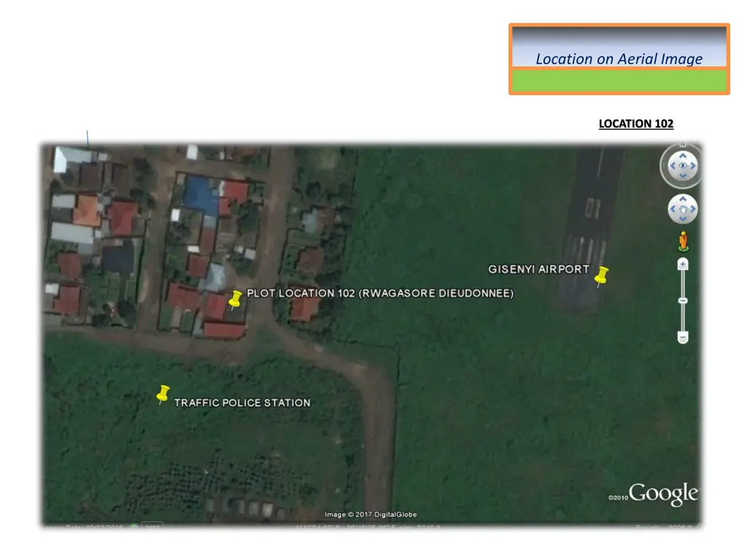Click the zoom slider handle
747x560 pixels.
click(682, 301)
